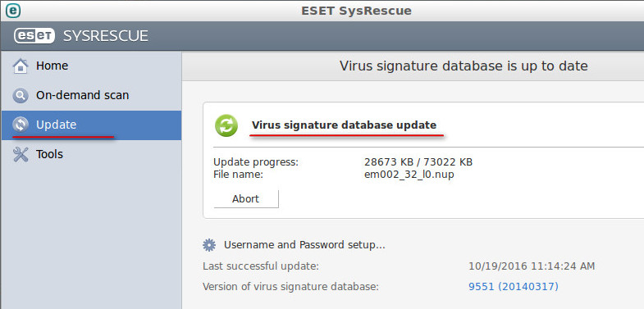Click the gear icon beside Username setup
Screen dimensions: 644x309
209,245
